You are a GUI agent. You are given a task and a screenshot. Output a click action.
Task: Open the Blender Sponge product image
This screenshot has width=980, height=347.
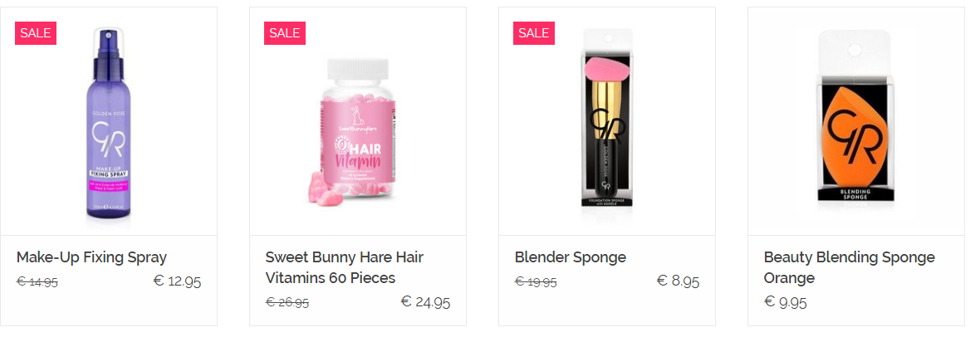[x=607, y=122]
